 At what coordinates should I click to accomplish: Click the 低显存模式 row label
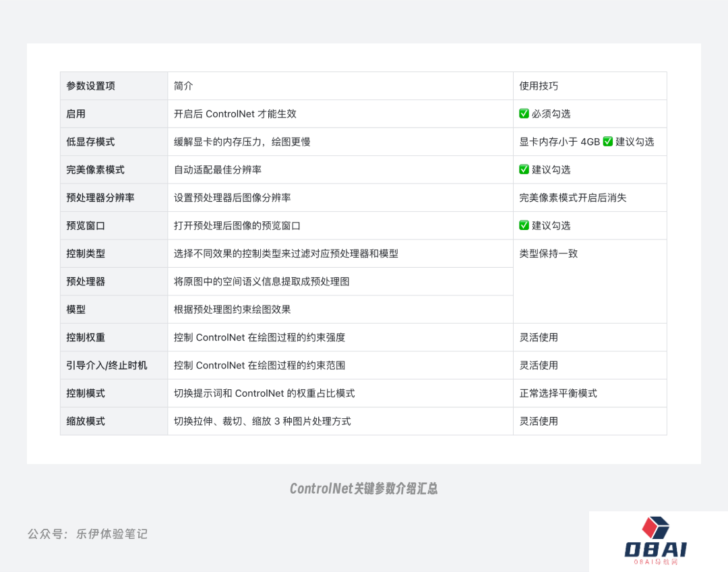coord(90,142)
